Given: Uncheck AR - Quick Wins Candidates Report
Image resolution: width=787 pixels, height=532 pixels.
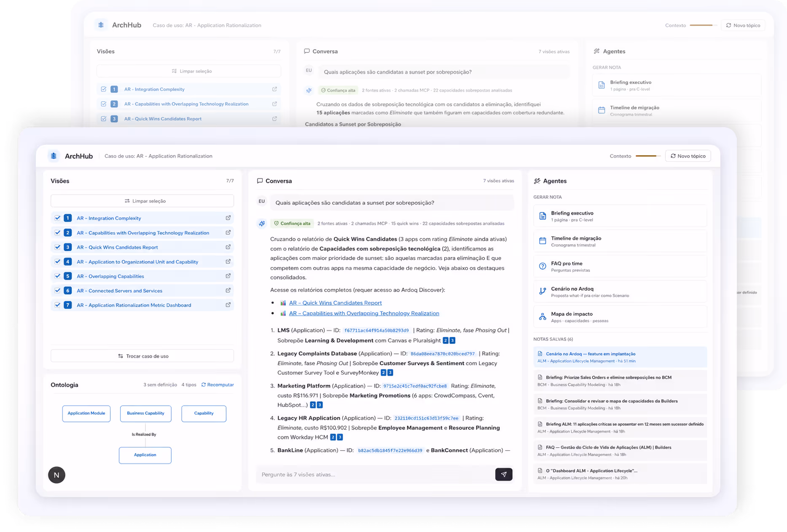Looking at the screenshot, I should click(57, 247).
